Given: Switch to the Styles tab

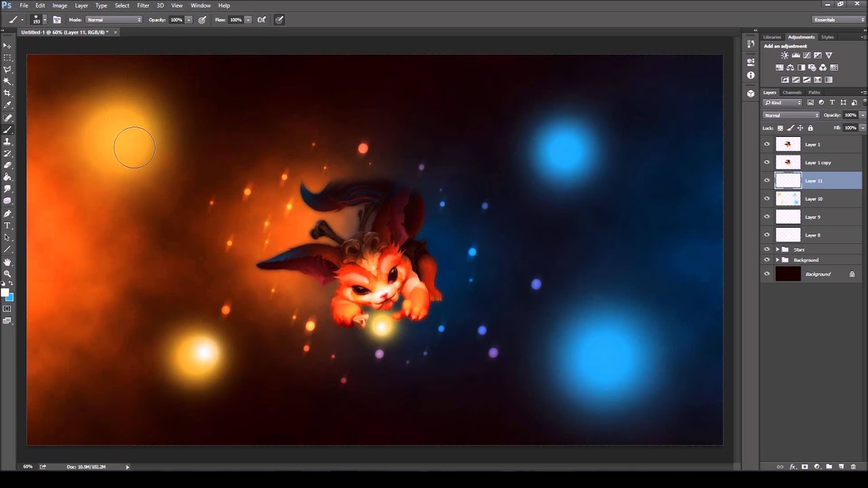Looking at the screenshot, I should point(827,37).
